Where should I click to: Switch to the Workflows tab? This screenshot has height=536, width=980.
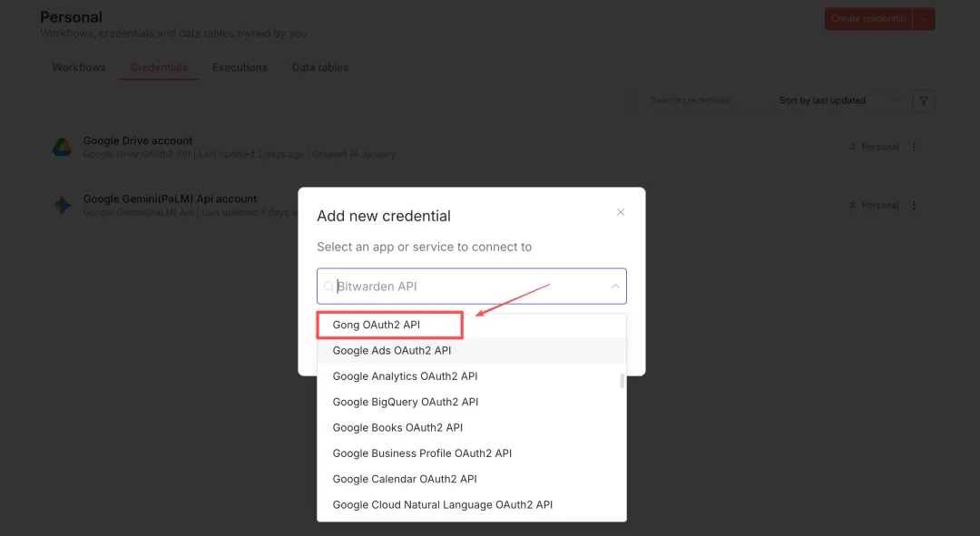click(x=79, y=67)
